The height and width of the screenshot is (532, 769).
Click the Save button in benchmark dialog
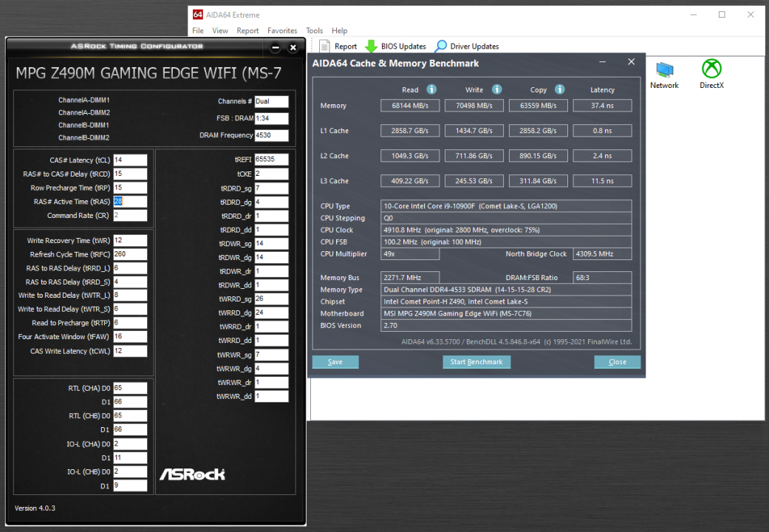point(335,362)
